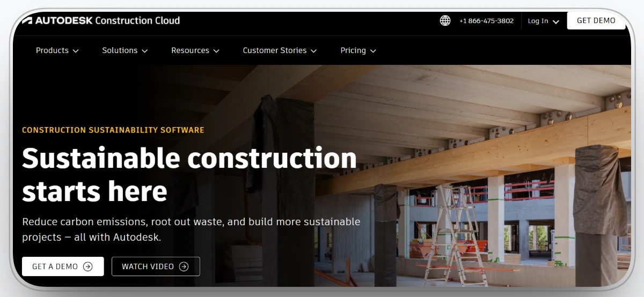
Task: Click the WATCH VIDEO button
Action: click(x=156, y=266)
